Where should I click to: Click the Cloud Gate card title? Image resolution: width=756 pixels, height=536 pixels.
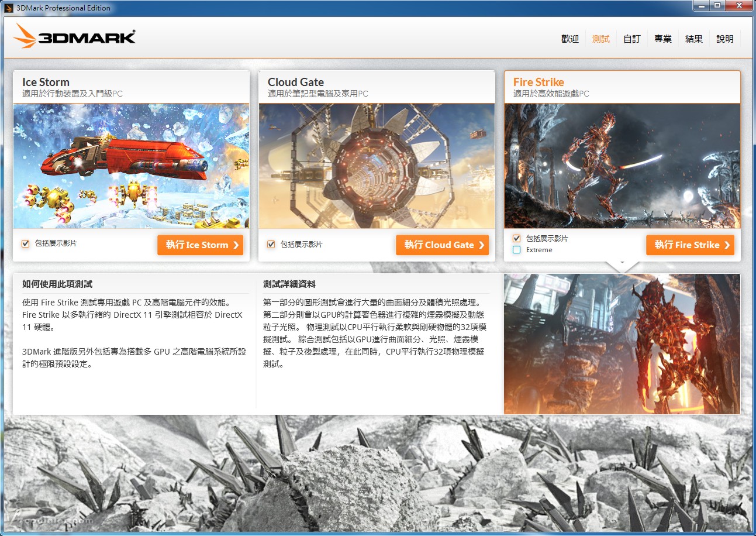tap(296, 82)
